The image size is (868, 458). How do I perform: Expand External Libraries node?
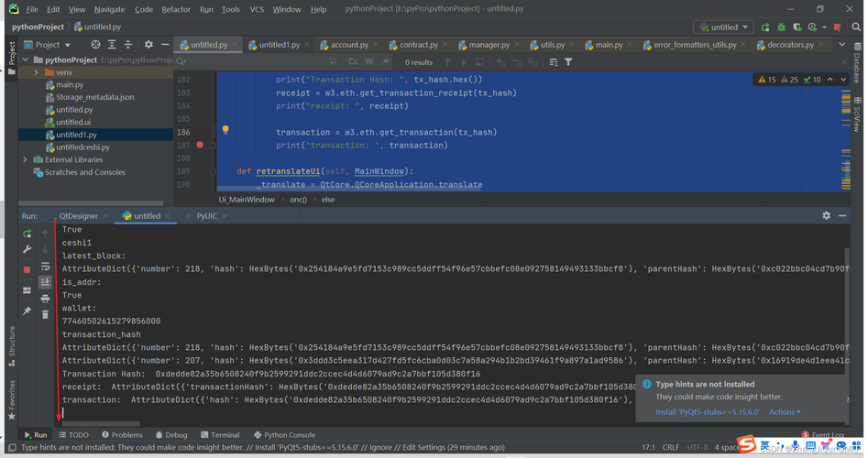point(25,160)
